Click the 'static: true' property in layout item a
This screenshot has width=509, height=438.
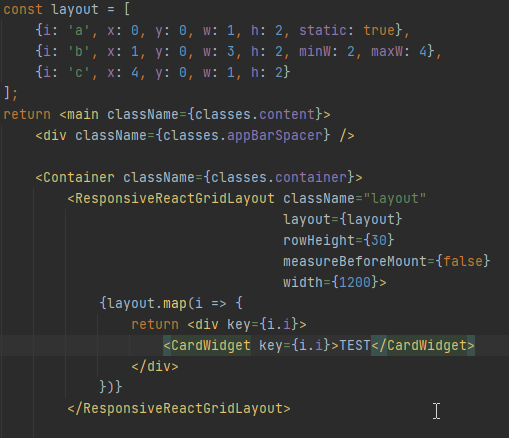point(347,30)
